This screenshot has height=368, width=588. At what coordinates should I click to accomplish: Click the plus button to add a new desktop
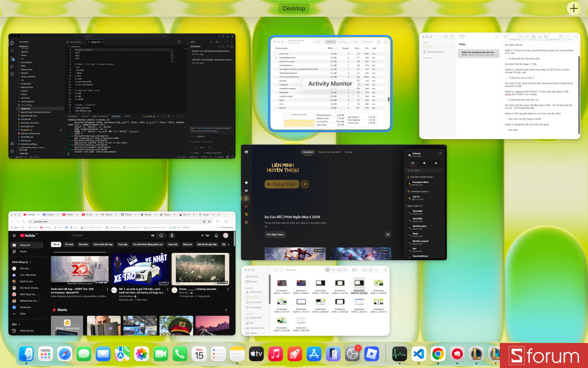pyautogui.click(x=573, y=8)
